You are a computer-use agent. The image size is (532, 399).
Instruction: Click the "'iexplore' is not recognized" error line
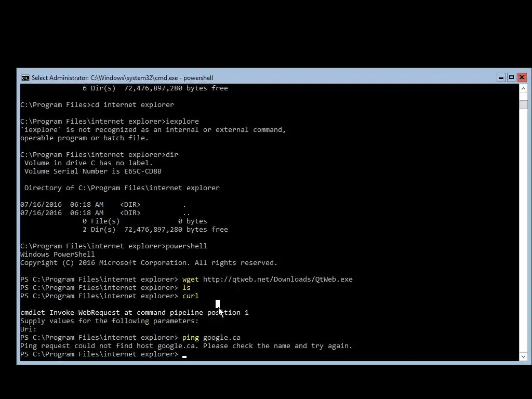(153, 129)
